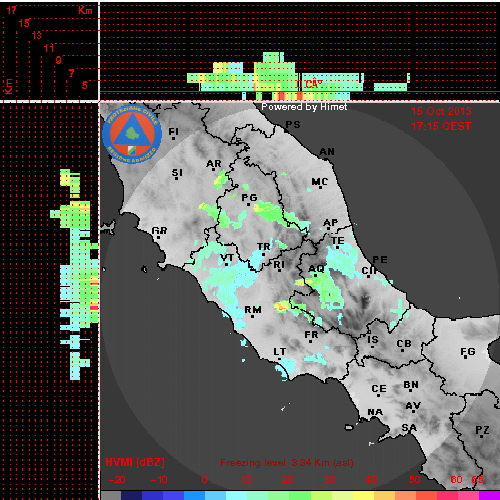Image resolution: width=500 pixels, height=500 pixels.
Task: Click the 15 Oct 2013 date label
Action: coord(441,111)
